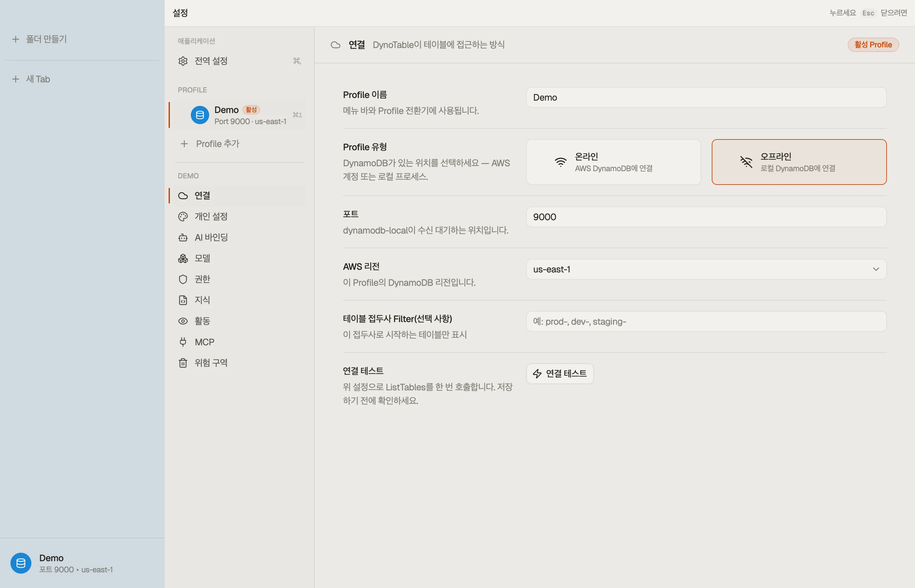
Task: Select the 연결 section in sidebar
Action: point(239,195)
